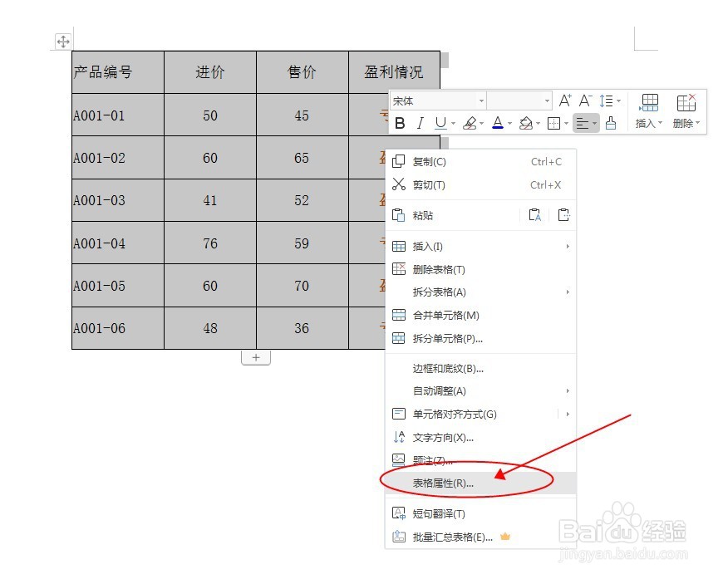Viewport: 728px width, 579px height.
Task: Click paste special icon
Action: click(x=563, y=215)
